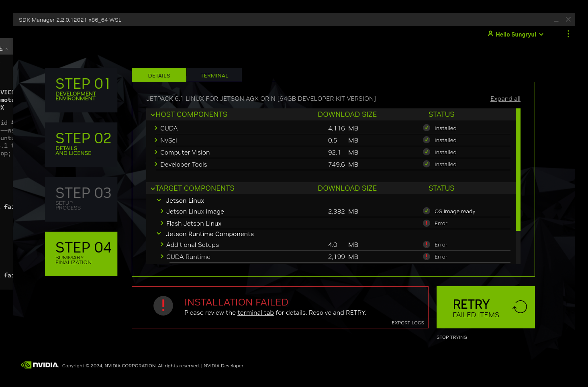Viewport: 588px width, 387px height.
Task: Click the Error status text for CUDA Runtime
Action: pos(441,257)
